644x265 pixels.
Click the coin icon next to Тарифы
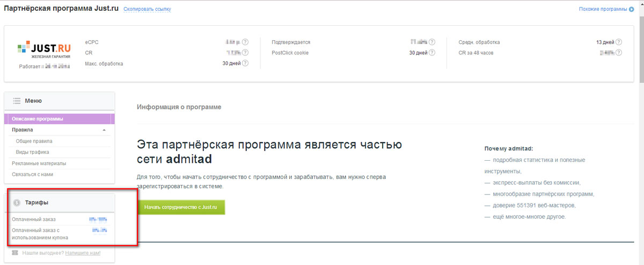pyautogui.click(x=17, y=203)
